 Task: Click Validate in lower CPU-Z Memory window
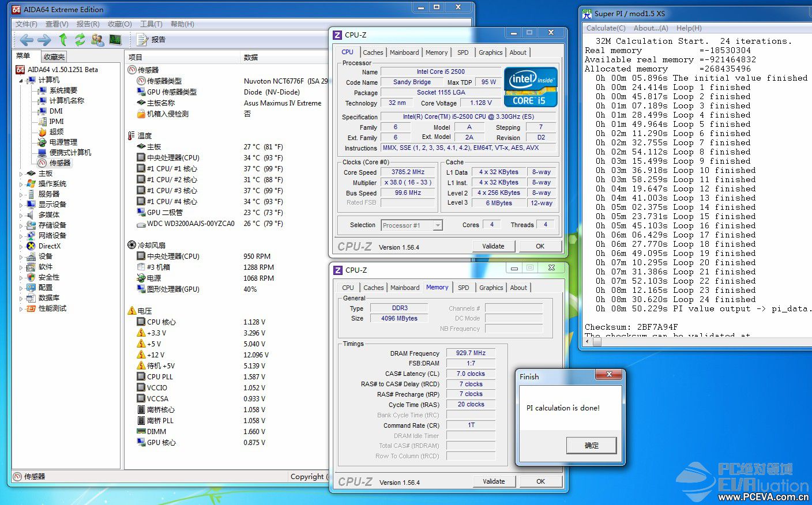point(494,481)
